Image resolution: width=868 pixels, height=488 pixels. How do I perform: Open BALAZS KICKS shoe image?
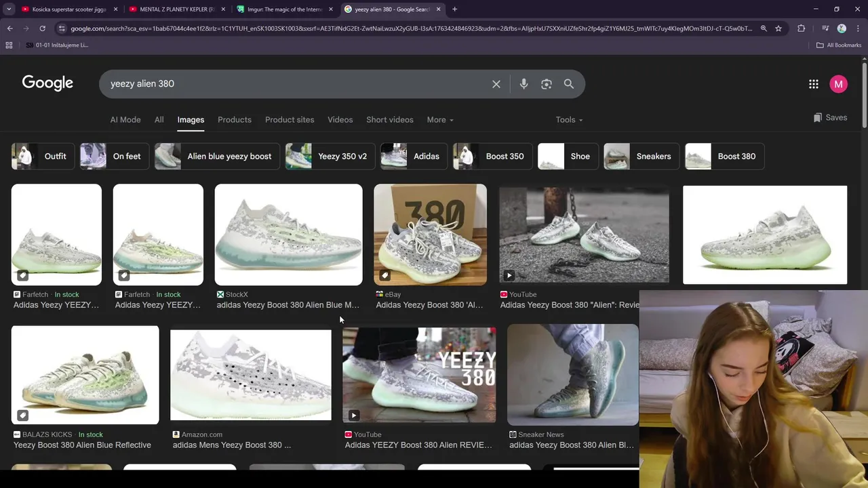(85, 375)
